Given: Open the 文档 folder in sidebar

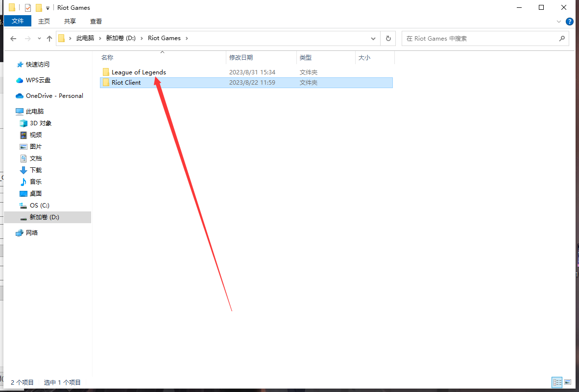Looking at the screenshot, I should (x=36, y=159).
